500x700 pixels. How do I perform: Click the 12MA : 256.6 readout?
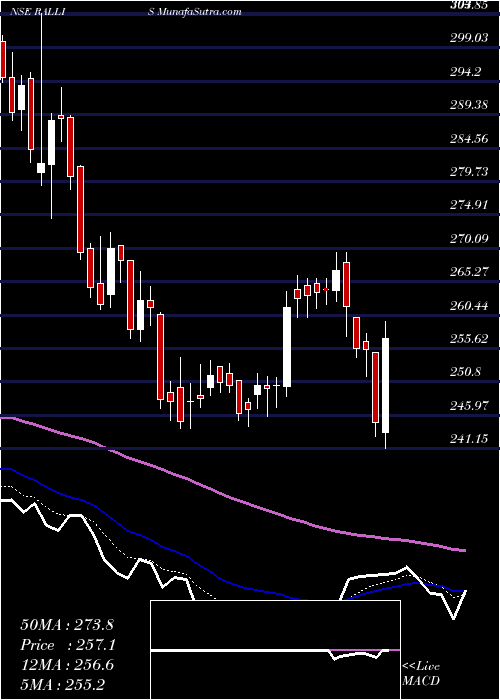pyautogui.click(x=67, y=665)
